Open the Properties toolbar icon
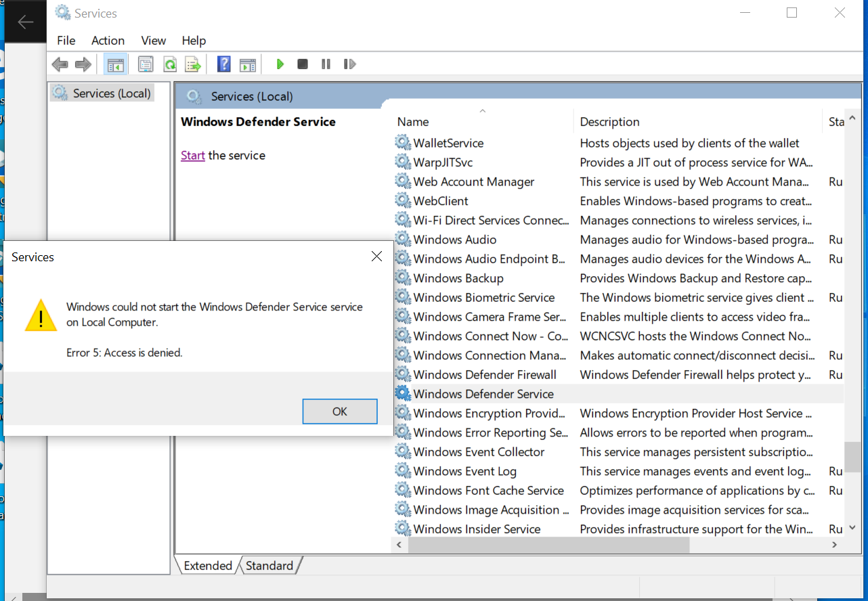Image resolution: width=868 pixels, height=601 pixels. tap(146, 64)
